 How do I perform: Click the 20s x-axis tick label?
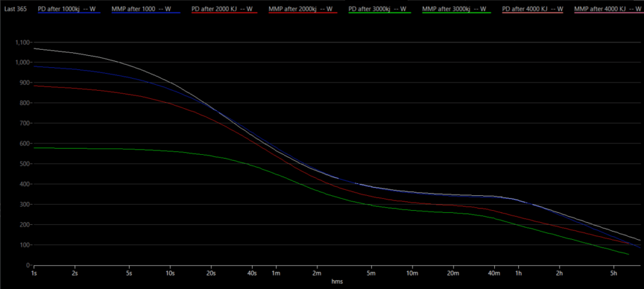click(211, 273)
